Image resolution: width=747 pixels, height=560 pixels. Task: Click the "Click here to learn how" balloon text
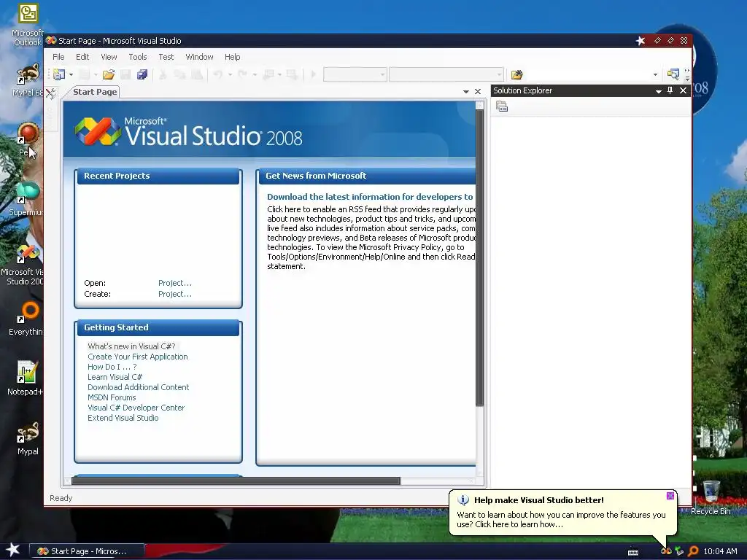point(519,524)
